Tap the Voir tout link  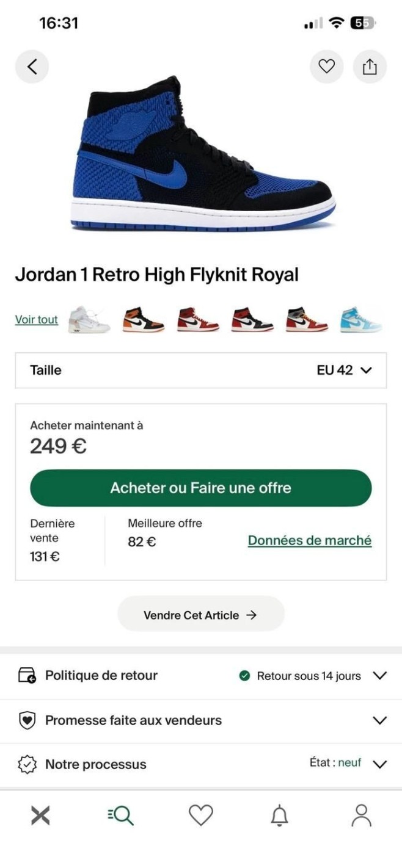pos(37,319)
